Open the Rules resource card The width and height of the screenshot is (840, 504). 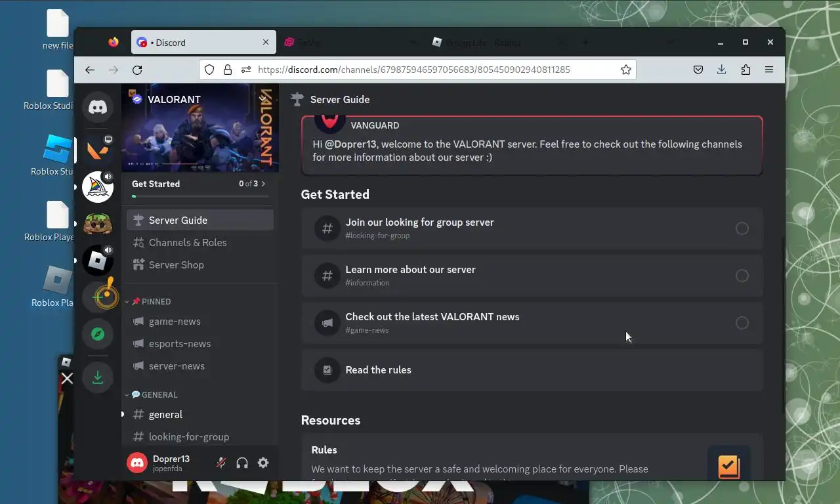click(x=532, y=457)
